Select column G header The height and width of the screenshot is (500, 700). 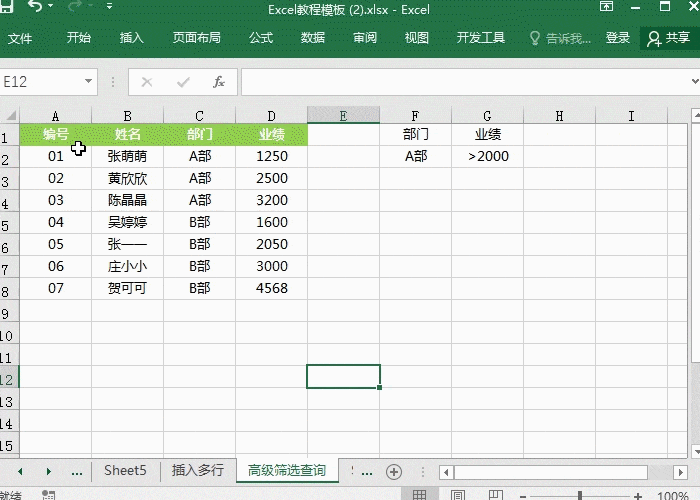[x=488, y=116]
